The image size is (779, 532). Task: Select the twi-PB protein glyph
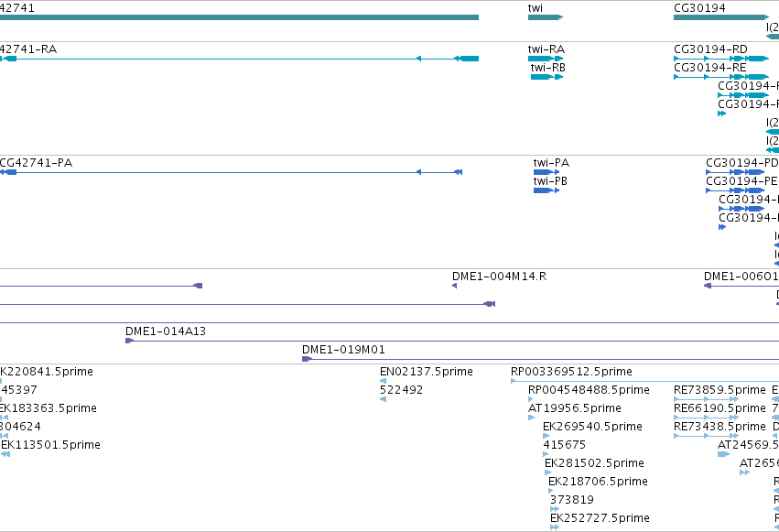(546, 190)
